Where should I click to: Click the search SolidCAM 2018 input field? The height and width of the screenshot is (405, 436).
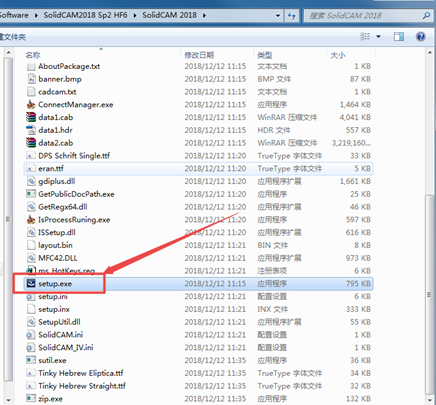point(363,15)
